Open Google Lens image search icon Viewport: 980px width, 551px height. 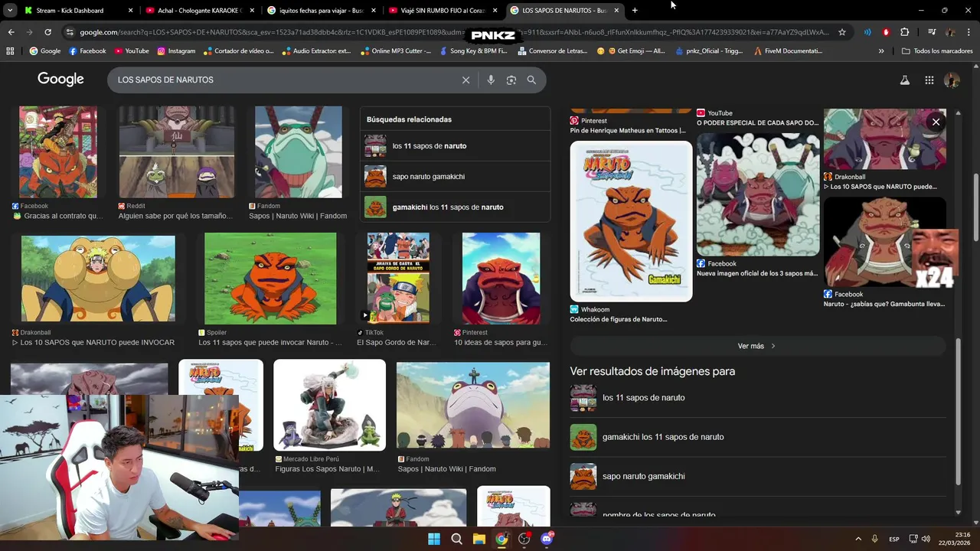coord(511,80)
